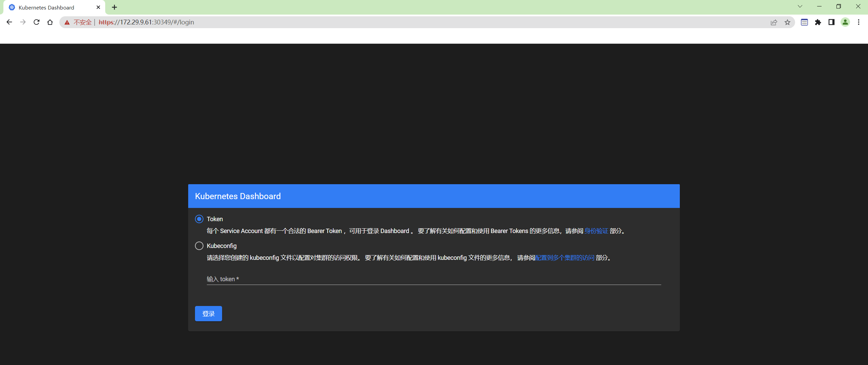Minimize the browser window

[x=819, y=6]
